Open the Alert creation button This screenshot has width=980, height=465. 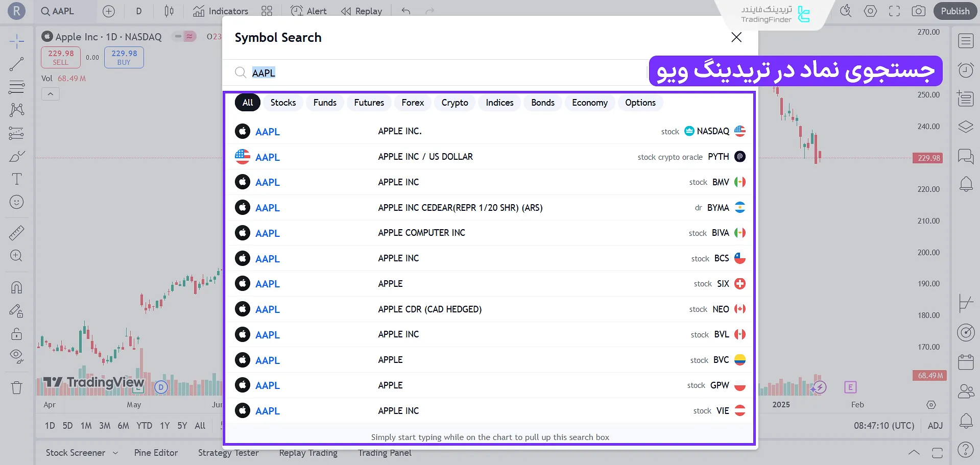pyautogui.click(x=308, y=11)
